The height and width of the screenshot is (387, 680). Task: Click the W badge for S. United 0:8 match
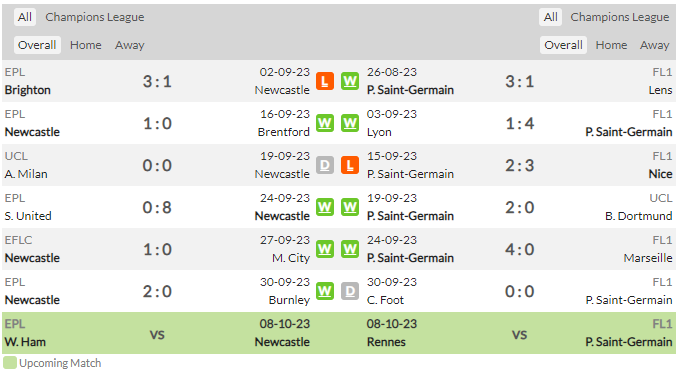pos(324,207)
